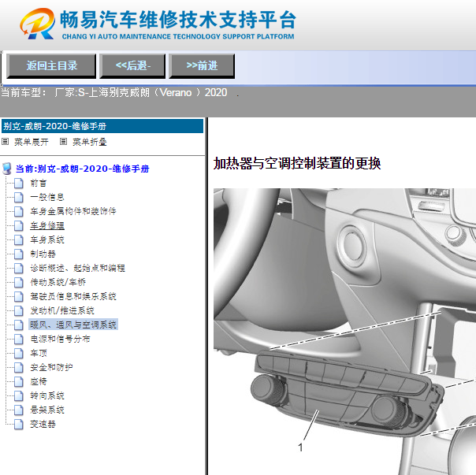Click the 别克-威朗-2020-维修手册 panel header

102,126
